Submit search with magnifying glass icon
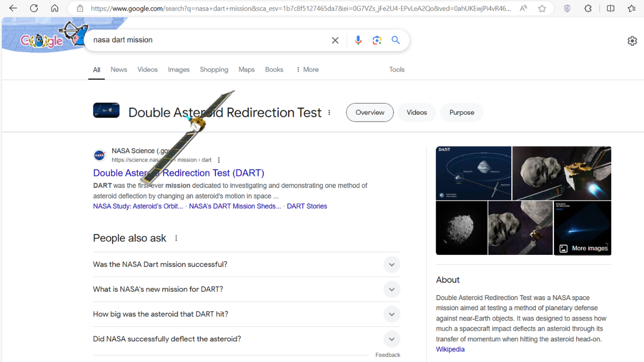The width and height of the screenshot is (644, 362). pos(396,40)
